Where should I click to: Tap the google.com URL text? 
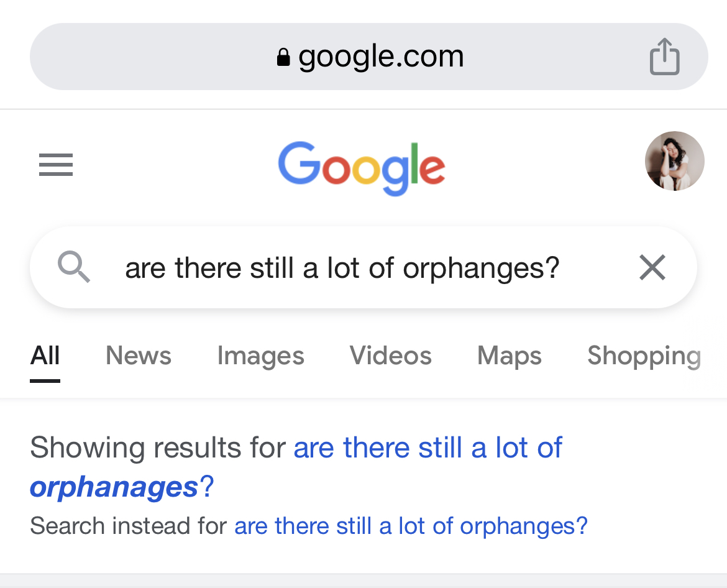[x=380, y=57]
